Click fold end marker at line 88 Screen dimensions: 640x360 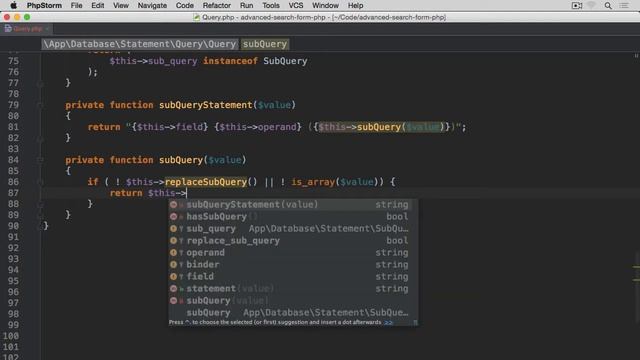pyautogui.click(x=40, y=204)
